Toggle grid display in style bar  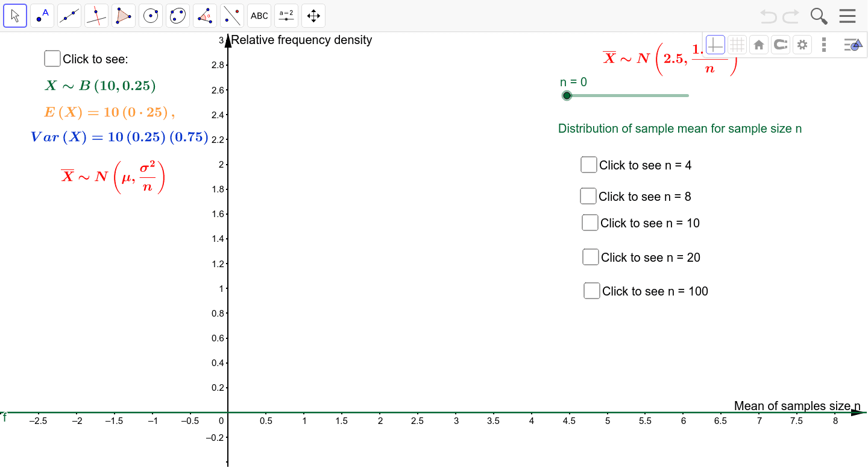tap(737, 45)
